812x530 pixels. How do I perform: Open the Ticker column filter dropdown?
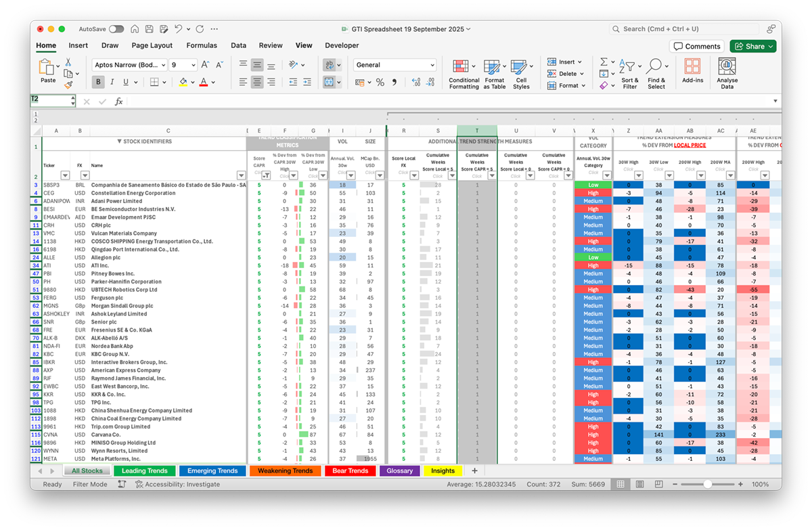(x=66, y=175)
